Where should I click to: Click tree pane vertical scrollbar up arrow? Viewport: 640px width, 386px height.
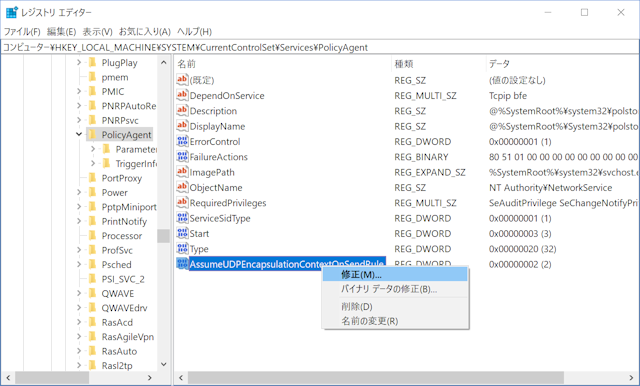164,62
